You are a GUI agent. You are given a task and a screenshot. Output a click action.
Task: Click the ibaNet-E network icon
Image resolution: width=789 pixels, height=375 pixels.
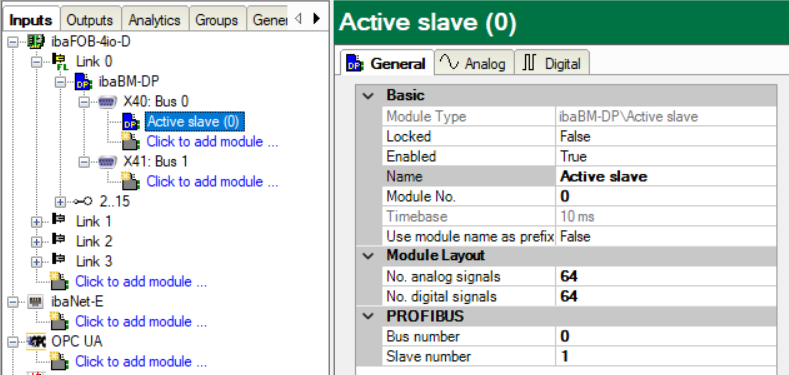36,302
